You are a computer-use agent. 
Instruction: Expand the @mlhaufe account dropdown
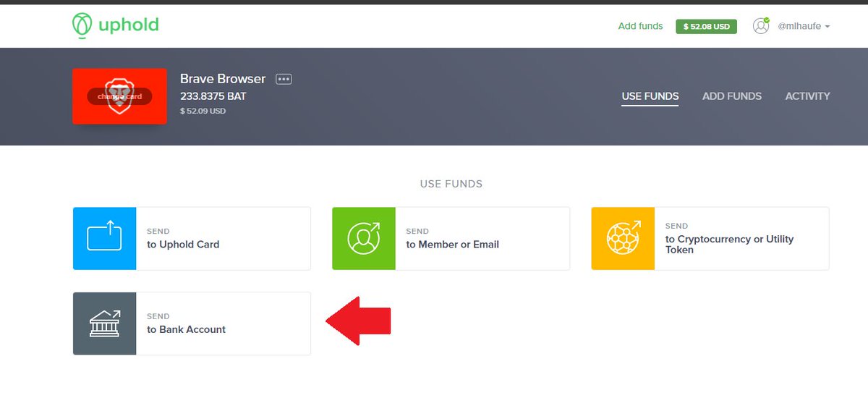803,26
